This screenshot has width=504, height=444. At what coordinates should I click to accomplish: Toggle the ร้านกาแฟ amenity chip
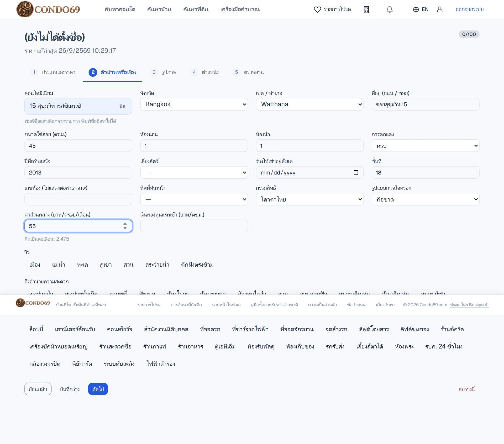click(x=155, y=346)
